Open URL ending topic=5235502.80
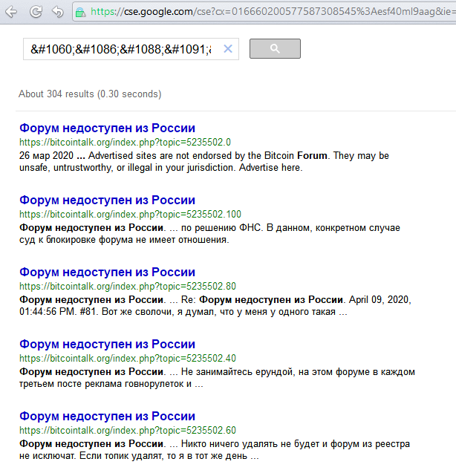Viewport: 456px width, 476px height. coord(128,286)
